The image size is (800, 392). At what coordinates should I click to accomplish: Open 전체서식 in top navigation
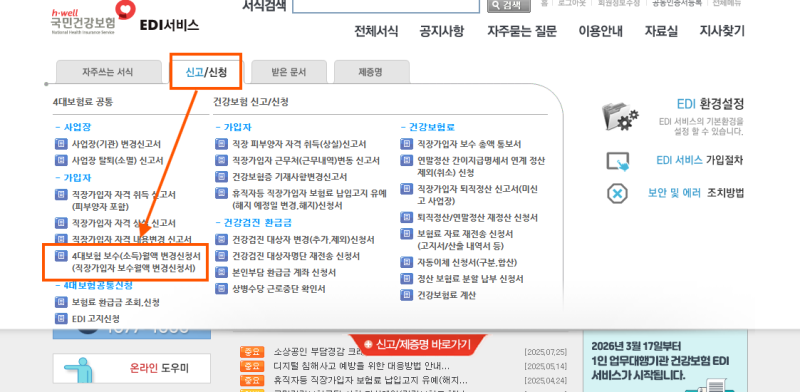[376, 31]
